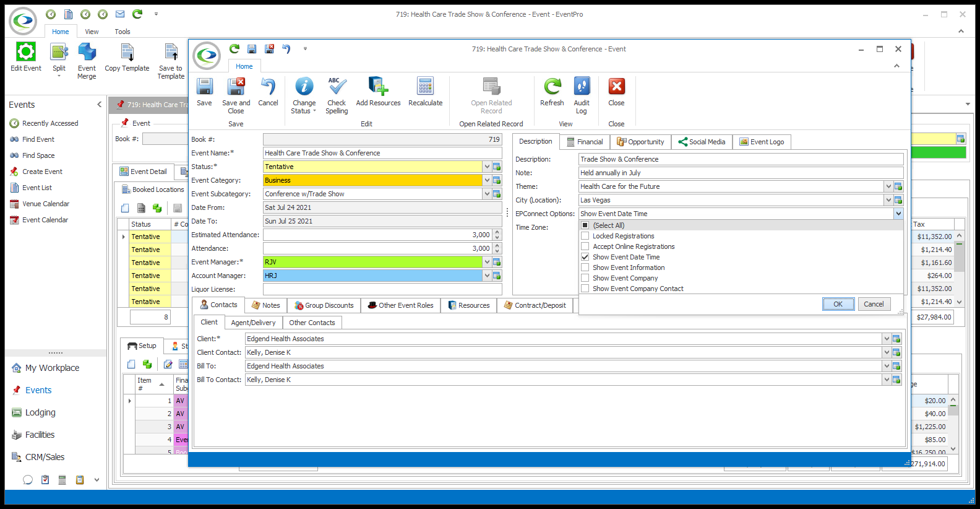Check Show Event Company option
This screenshot has width=980, height=509.
[585, 278]
